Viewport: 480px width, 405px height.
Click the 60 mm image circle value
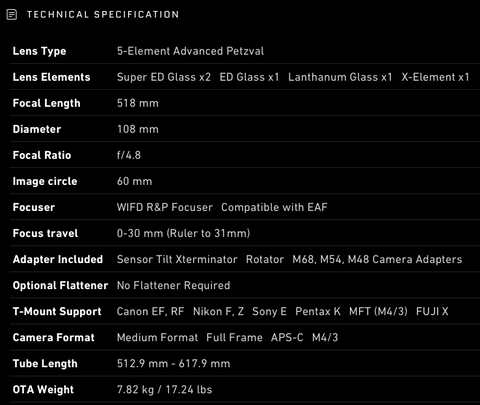[x=134, y=181]
